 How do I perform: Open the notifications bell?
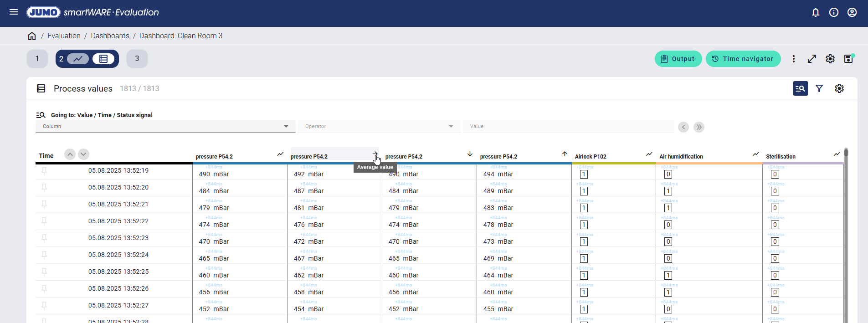point(815,12)
